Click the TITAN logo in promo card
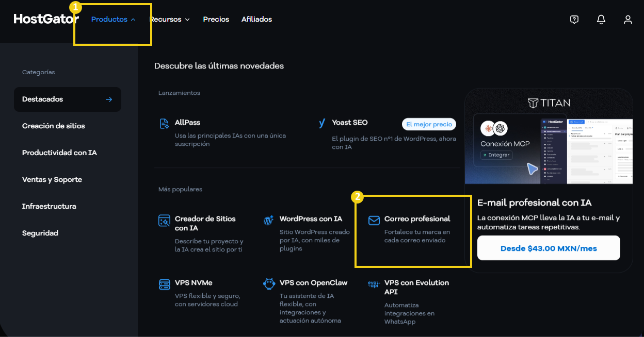 point(549,103)
